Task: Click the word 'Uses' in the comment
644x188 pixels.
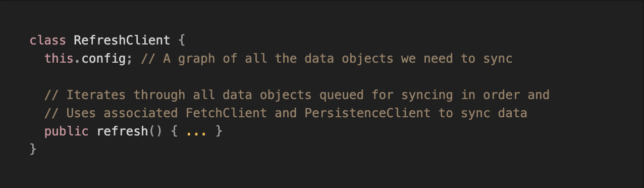Action: [81, 113]
